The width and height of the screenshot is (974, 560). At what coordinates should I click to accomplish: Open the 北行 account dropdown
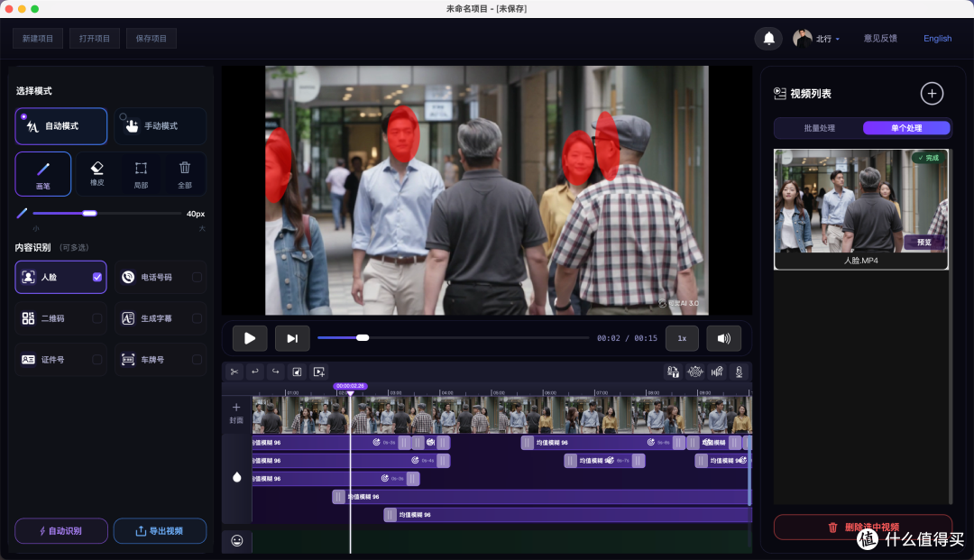(828, 39)
